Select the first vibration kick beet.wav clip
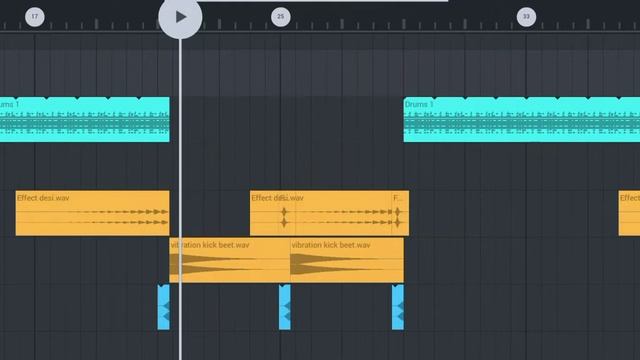The width and height of the screenshot is (640, 360). click(x=229, y=260)
